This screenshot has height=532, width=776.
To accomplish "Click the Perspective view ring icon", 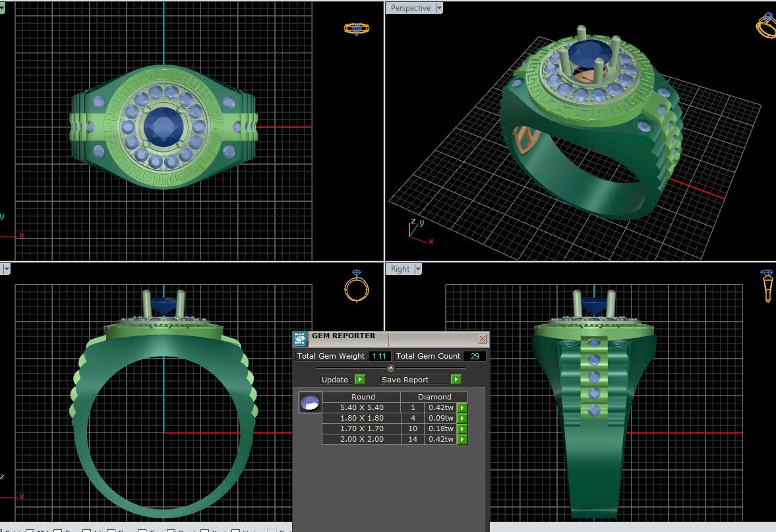I will tap(767, 26).
